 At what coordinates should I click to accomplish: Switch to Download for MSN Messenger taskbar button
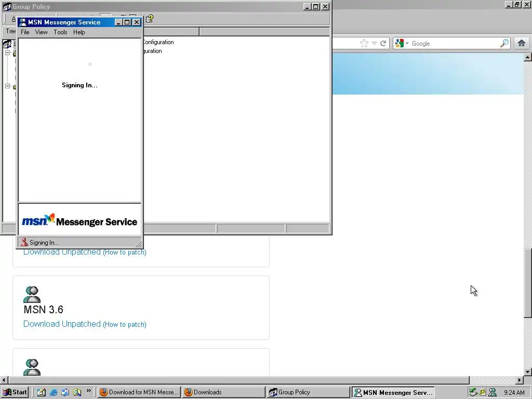click(139, 392)
